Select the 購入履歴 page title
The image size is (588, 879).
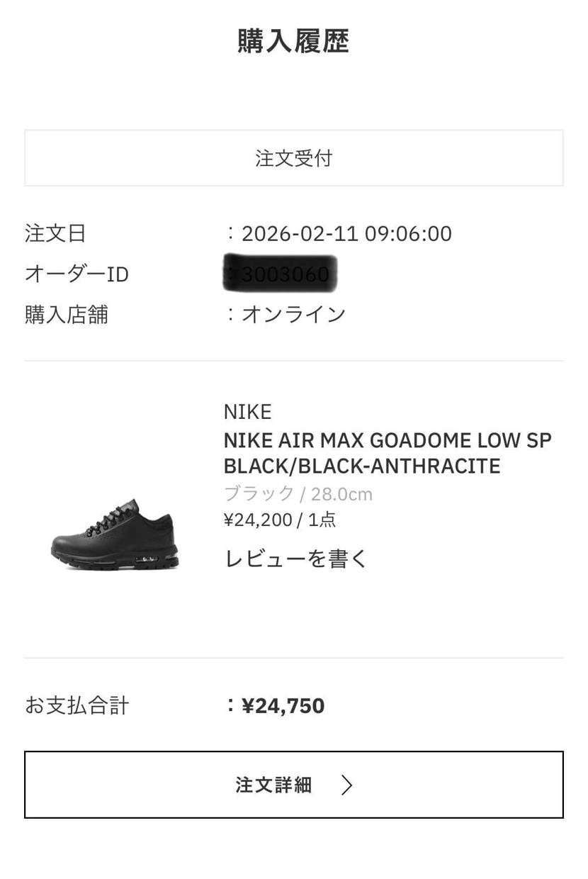tap(294, 41)
